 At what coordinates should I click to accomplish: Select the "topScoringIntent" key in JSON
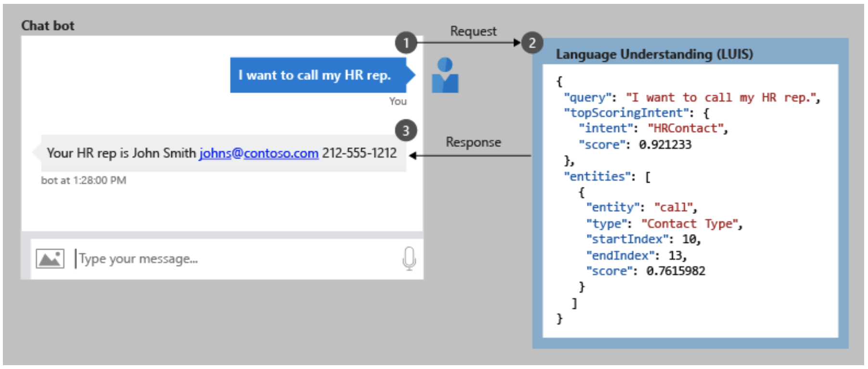[x=626, y=113]
